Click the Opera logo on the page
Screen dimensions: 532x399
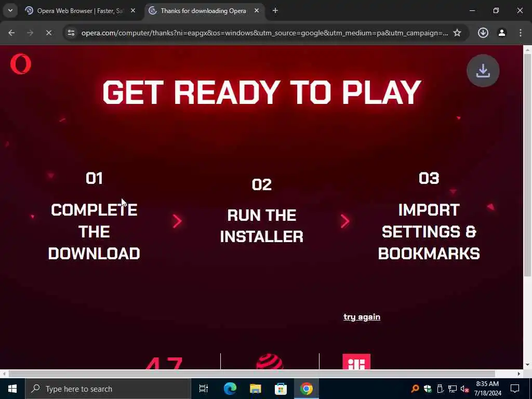tap(20, 64)
